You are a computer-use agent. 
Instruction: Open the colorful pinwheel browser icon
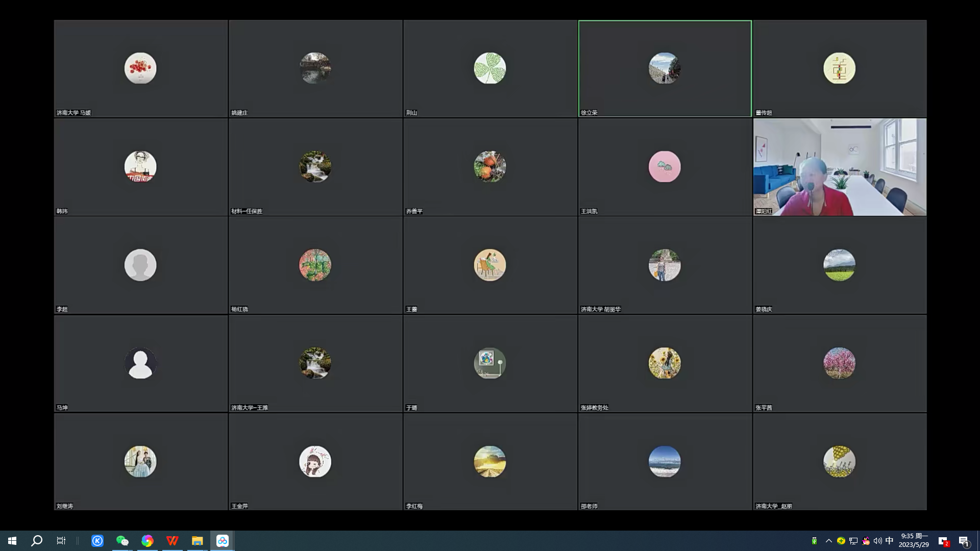(148, 541)
